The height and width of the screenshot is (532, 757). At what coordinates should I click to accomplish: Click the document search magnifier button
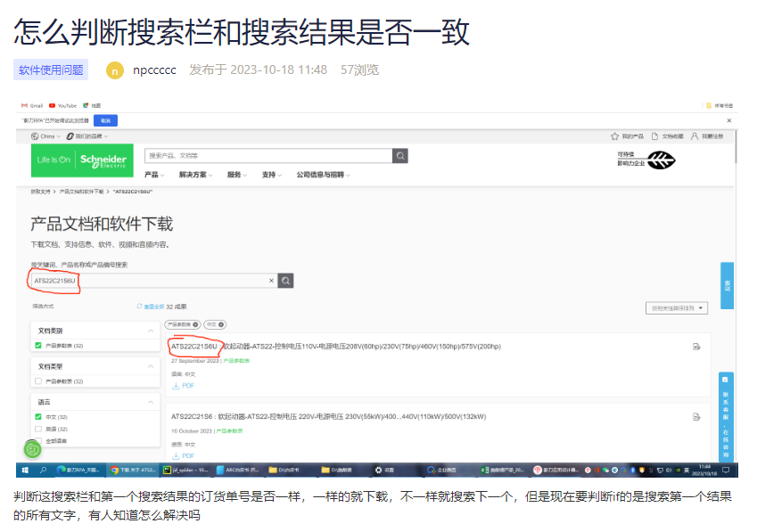[x=285, y=281]
